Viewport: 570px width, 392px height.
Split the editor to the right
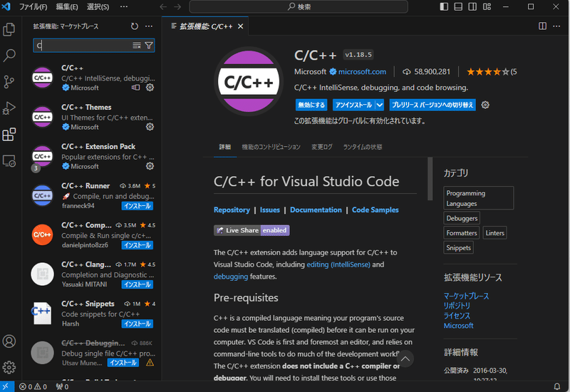tap(542, 26)
